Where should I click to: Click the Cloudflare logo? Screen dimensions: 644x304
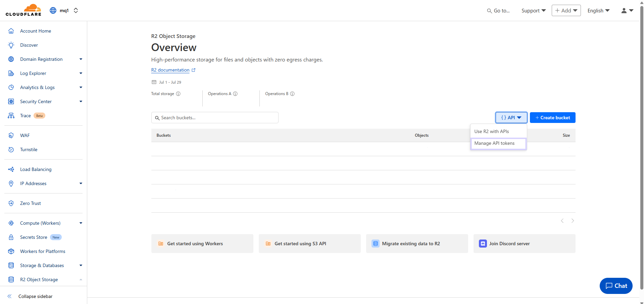pos(23,10)
